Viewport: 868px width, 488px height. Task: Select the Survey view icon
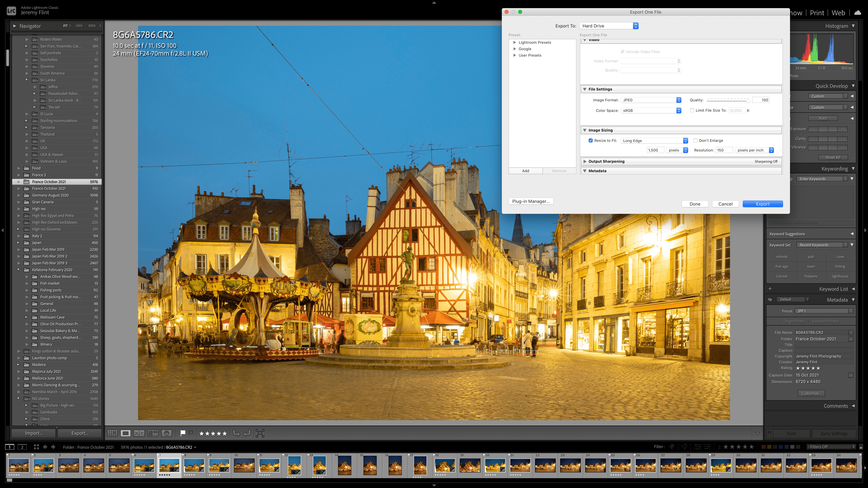153,433
